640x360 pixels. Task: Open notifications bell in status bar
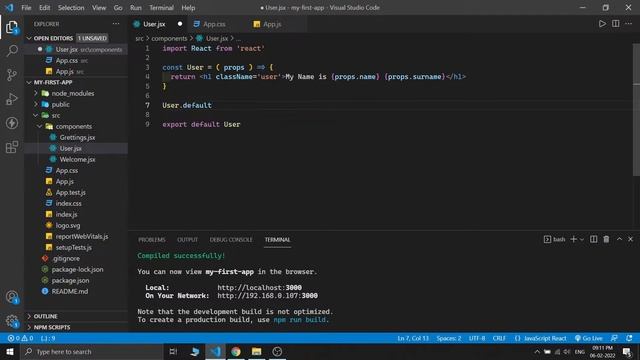629,338
